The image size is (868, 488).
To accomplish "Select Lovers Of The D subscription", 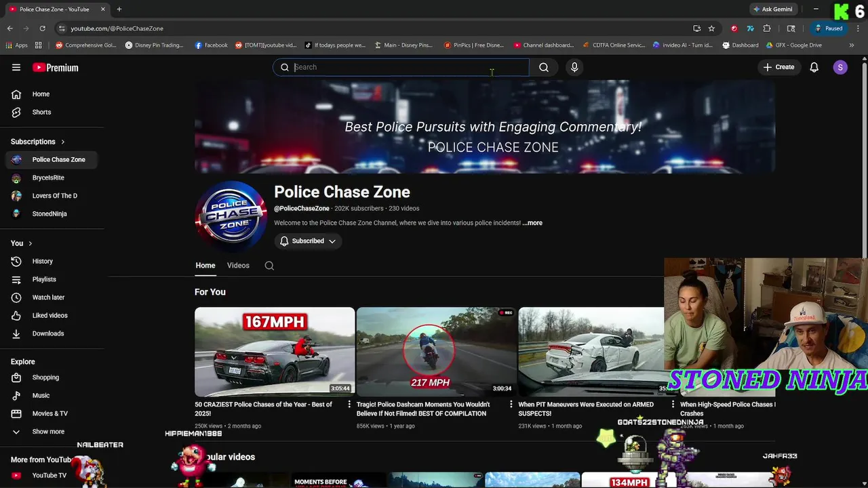I will [x=52, y=196].
